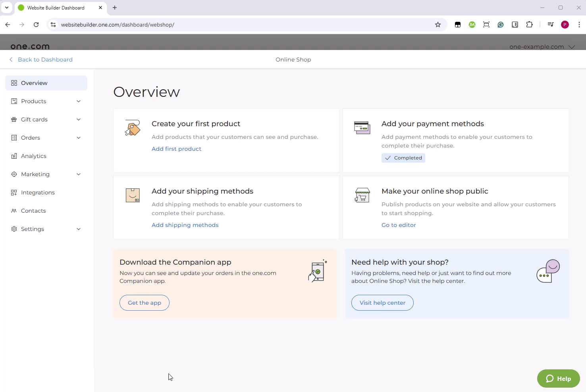Open the Integrations section icon

(x=14, y=192)
